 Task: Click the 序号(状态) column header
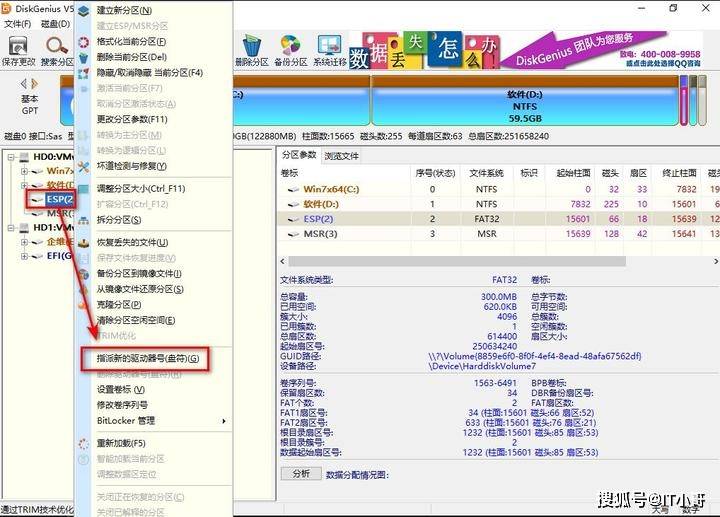(x=435, y=174)
